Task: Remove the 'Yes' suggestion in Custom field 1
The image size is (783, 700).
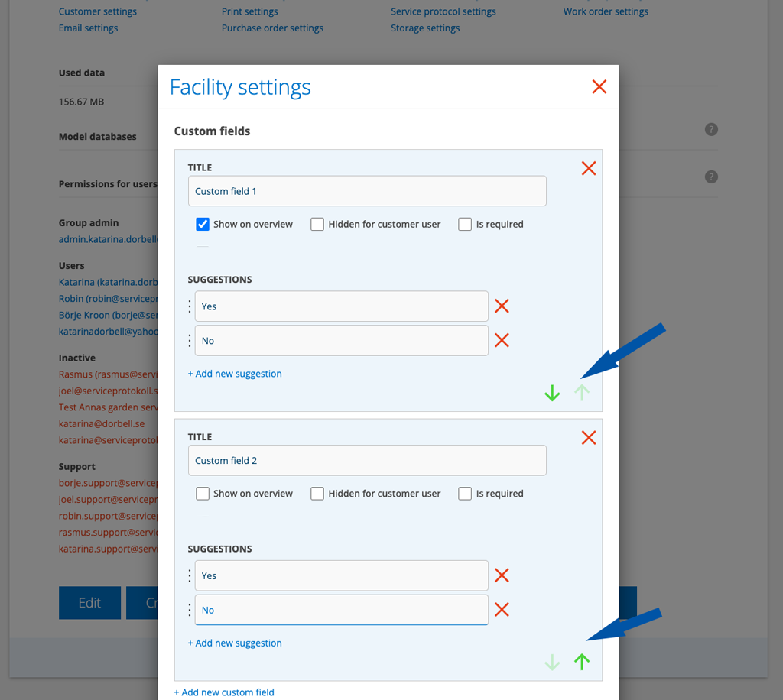Action: point(502,306)
